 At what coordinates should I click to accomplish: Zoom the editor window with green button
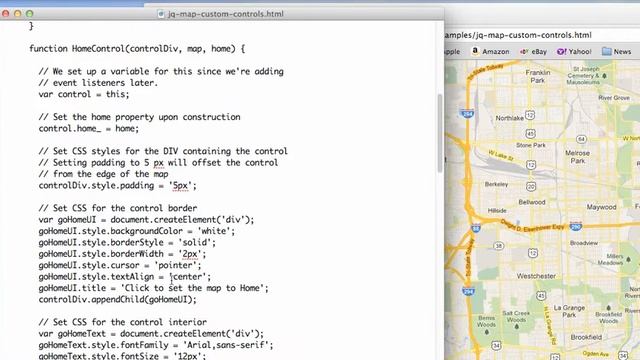click(x=29, y=13)
